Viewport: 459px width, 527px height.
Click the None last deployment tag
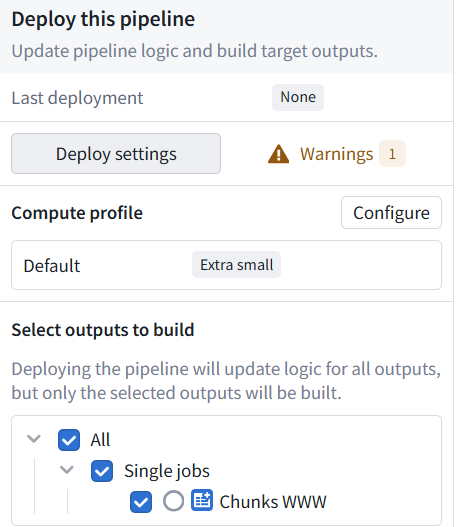point(298,97)
